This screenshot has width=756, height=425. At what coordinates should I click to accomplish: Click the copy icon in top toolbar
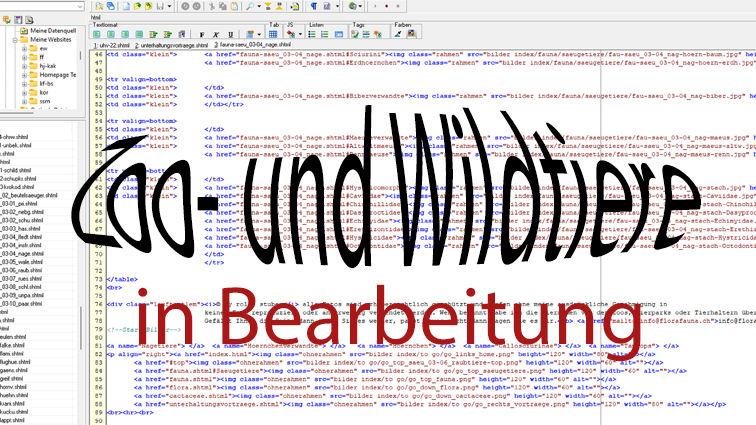coord(223,6)
